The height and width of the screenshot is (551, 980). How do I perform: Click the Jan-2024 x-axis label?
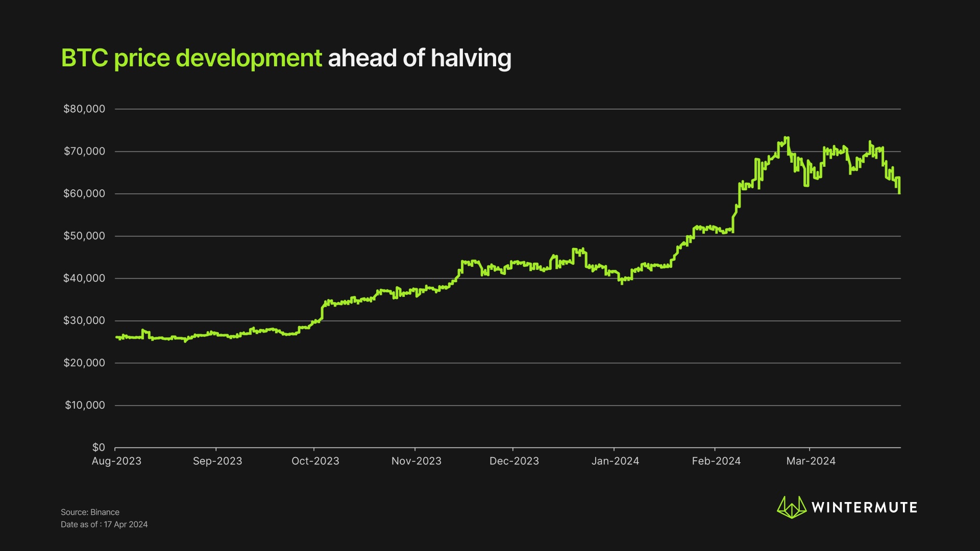click(615, 461)
